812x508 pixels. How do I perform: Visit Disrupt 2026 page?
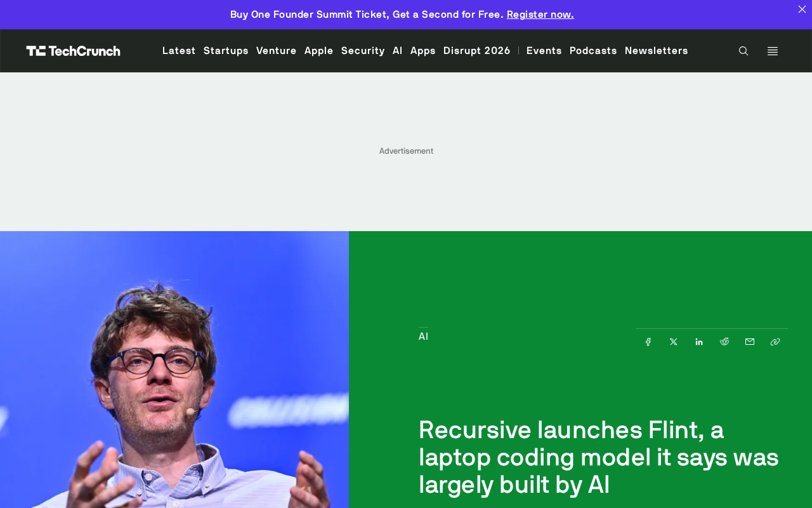pos(477,51)
